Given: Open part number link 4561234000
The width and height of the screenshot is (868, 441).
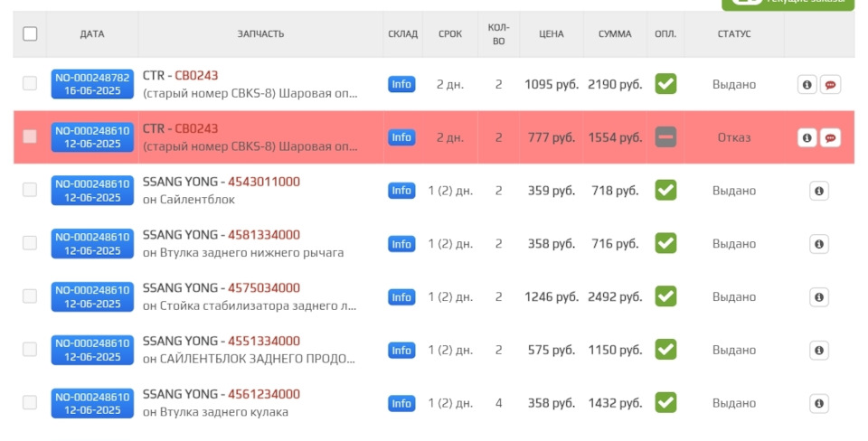Looking at the screenshot, I should [x=263, y=394].
